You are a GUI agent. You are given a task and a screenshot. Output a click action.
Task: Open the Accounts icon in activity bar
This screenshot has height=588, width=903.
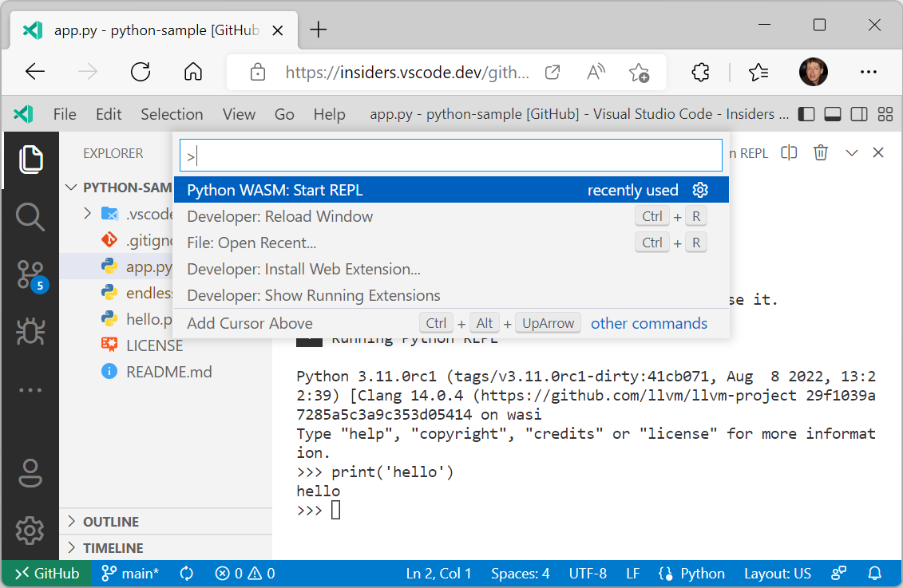click(30, 473)
